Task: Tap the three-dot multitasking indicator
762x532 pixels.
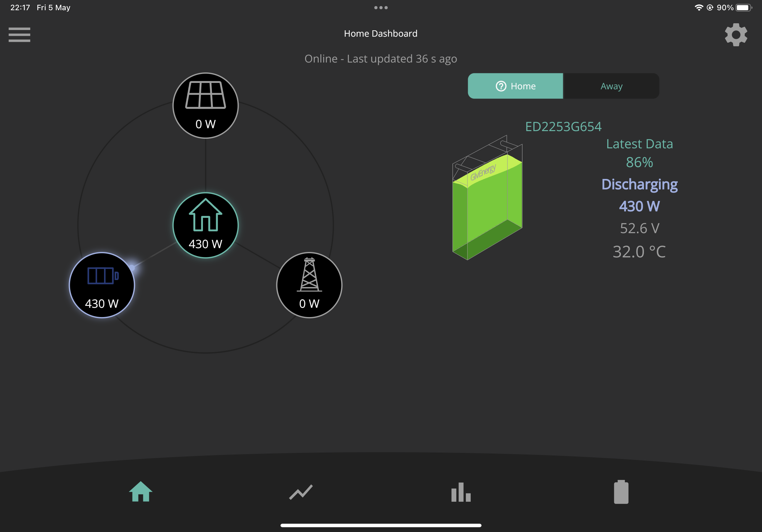Action: coord(381,8)
